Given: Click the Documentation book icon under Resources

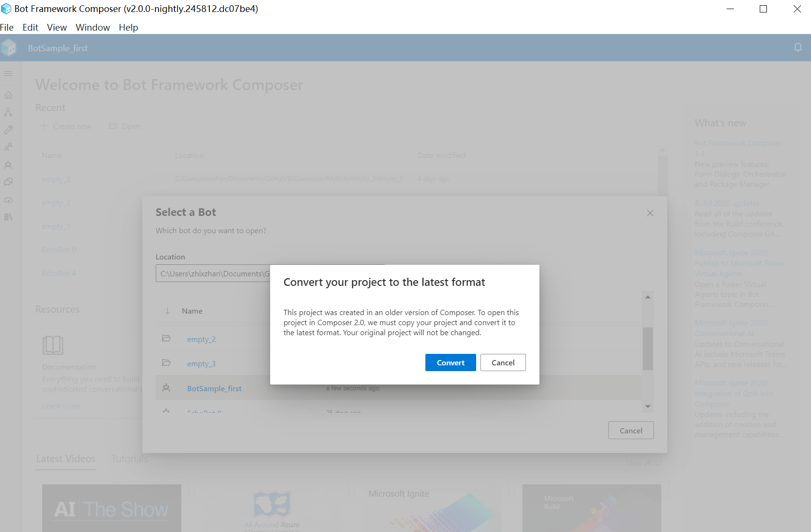Looking at the screenshot, I should point(53,345).
